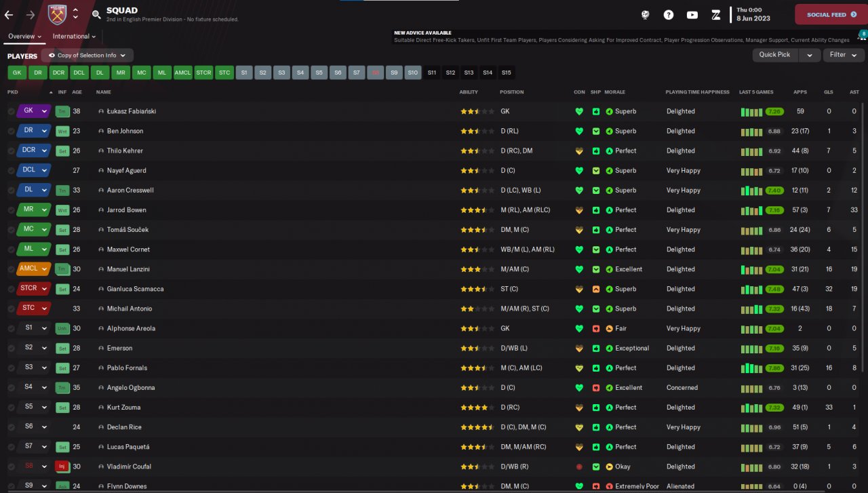Click the Quick Pick button
The image size is (868, 493).
tap(775, 55)
